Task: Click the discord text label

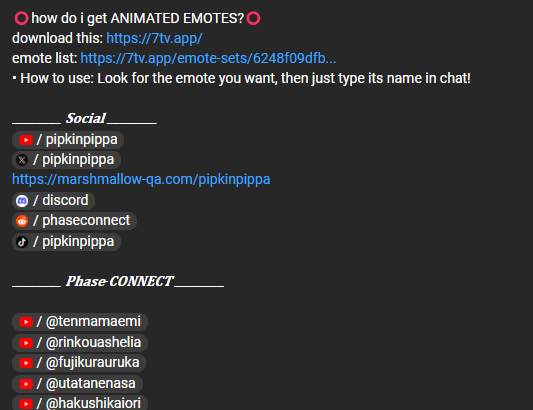Action: (x=65, y=200)
